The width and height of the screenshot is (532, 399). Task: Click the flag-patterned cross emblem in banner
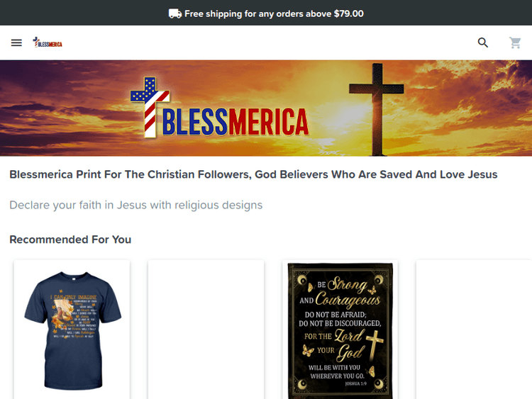click(150, 107)
